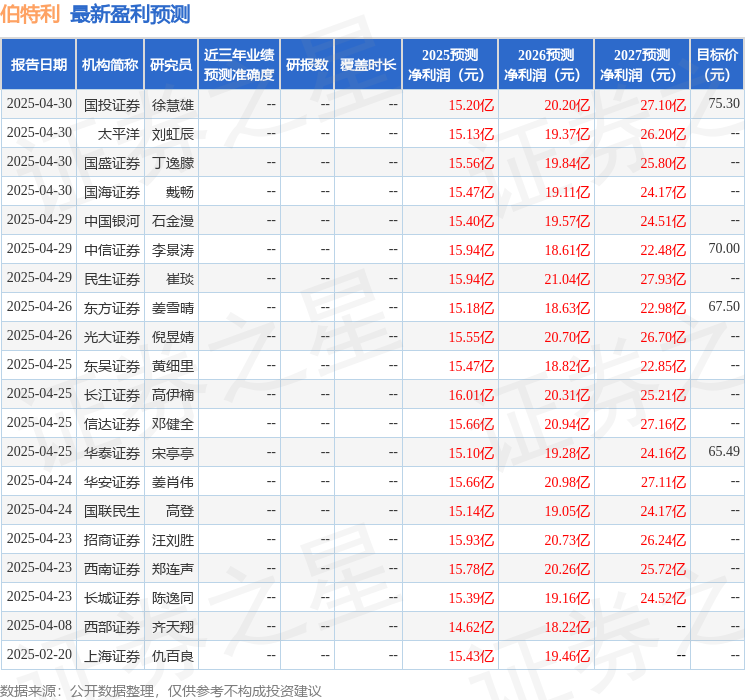Select the 报告日期 column header

point(39,64)
